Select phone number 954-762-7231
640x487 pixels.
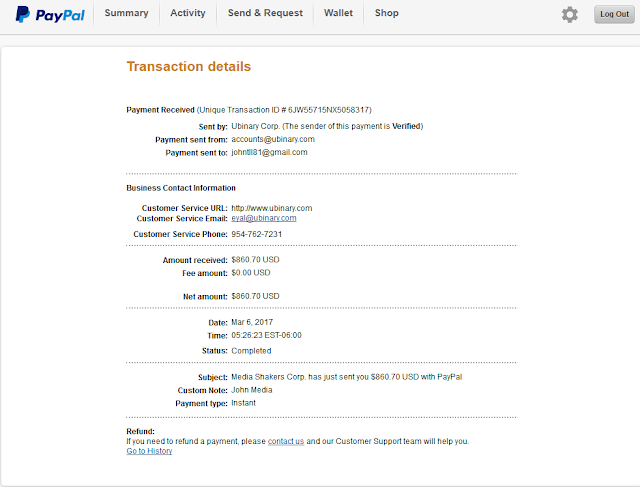click(257, 234)
